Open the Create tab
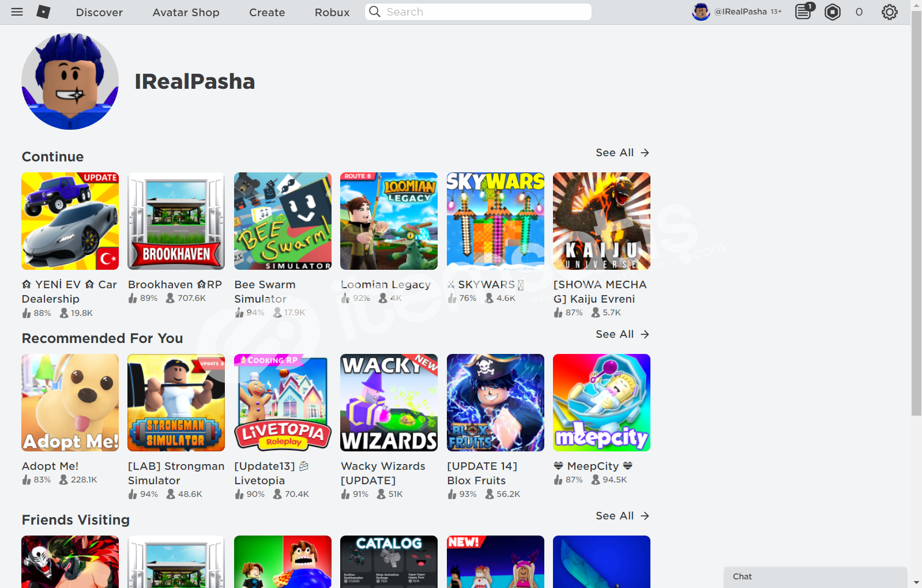This screenshot has height=588, width=922. [267, 12]
